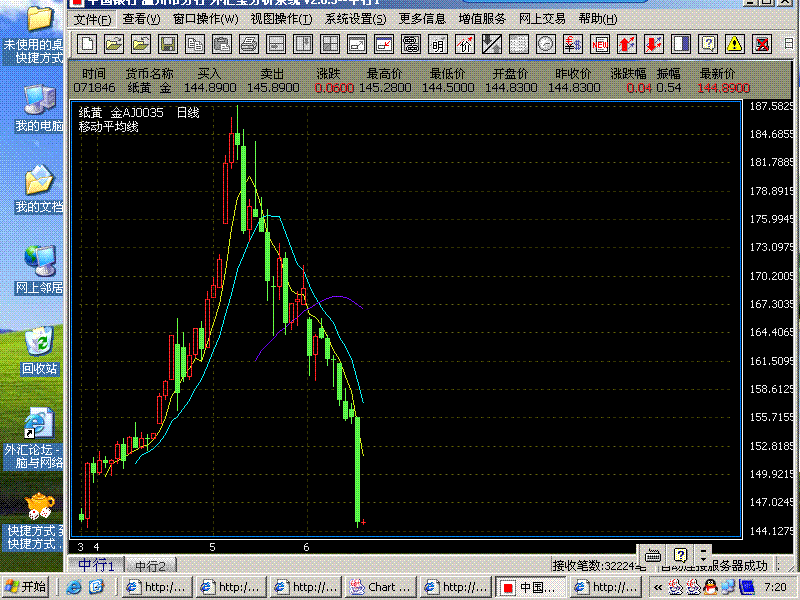Open the 帮助(H) menu

pos(597,19)
